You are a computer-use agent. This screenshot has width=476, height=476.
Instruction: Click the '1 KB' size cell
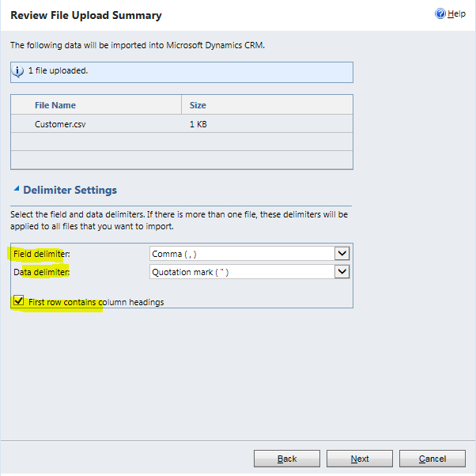click(x=198, y=124)
